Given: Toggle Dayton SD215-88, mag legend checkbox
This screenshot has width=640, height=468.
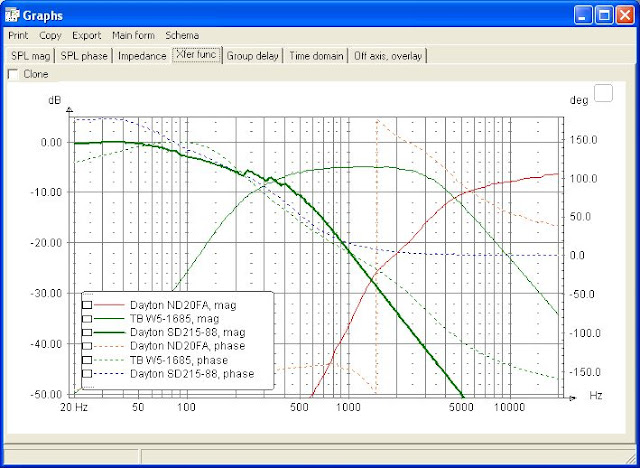Looking at the screenshot, I should (87, 332).
